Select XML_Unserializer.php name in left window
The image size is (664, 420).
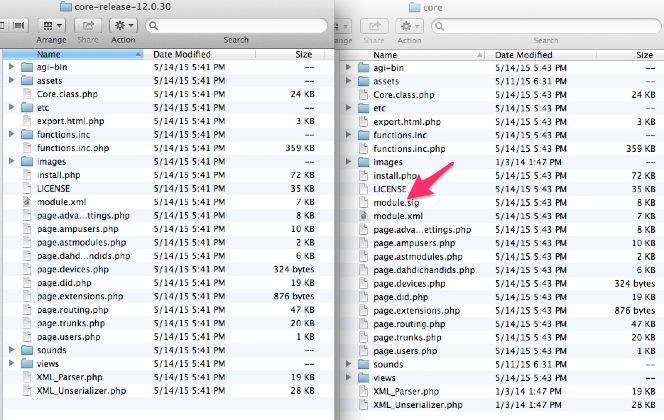(x=81, y=390)
